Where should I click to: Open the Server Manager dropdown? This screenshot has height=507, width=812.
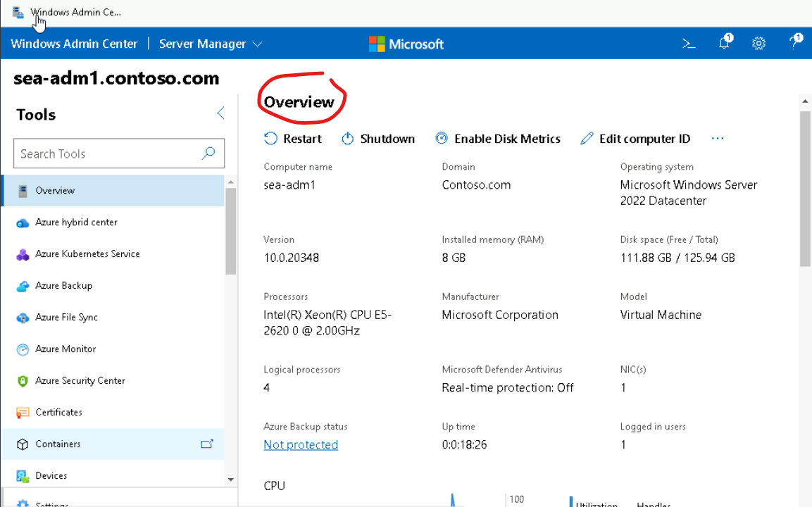click(211, 44)
